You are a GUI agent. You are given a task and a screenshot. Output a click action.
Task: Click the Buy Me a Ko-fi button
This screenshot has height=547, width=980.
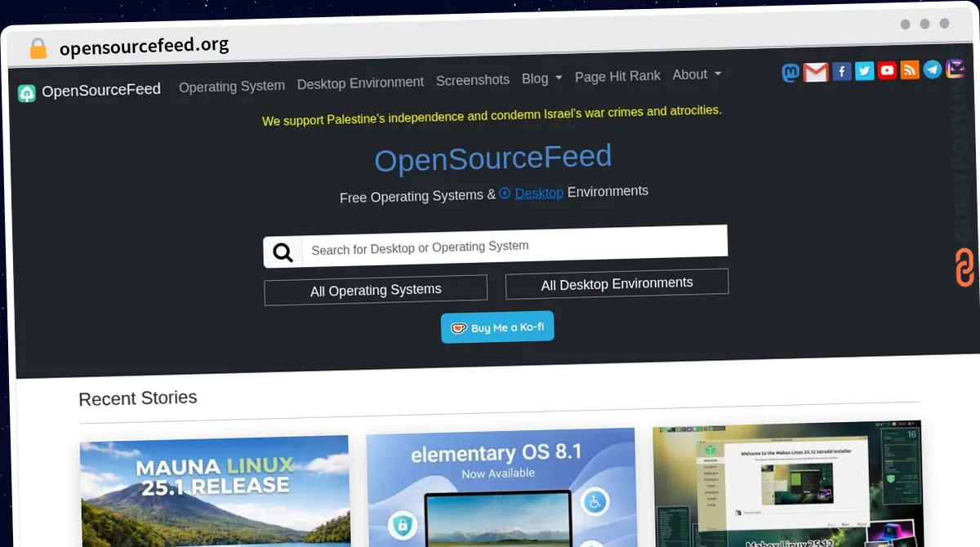pos(497,326)
